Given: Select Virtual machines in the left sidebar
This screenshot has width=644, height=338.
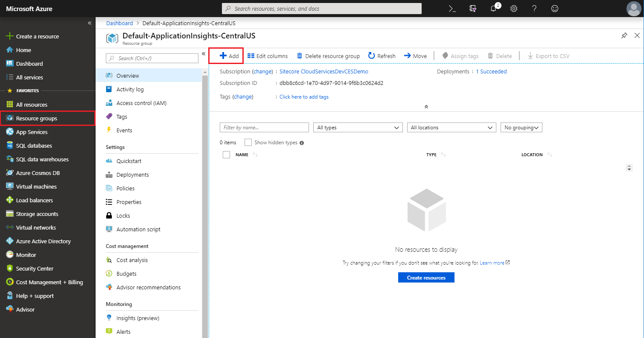Looking at the screenshot, I should (36, 186).
